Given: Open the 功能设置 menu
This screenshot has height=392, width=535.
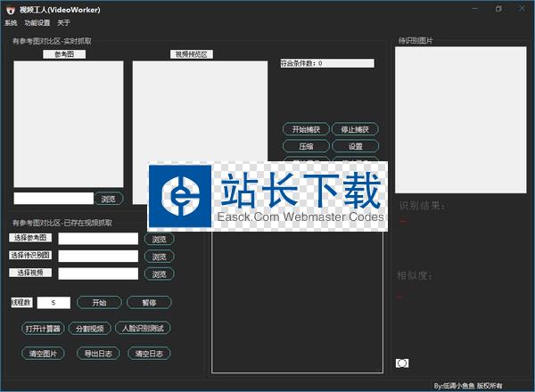Looking at the screenshot, I should click(37, 22).
